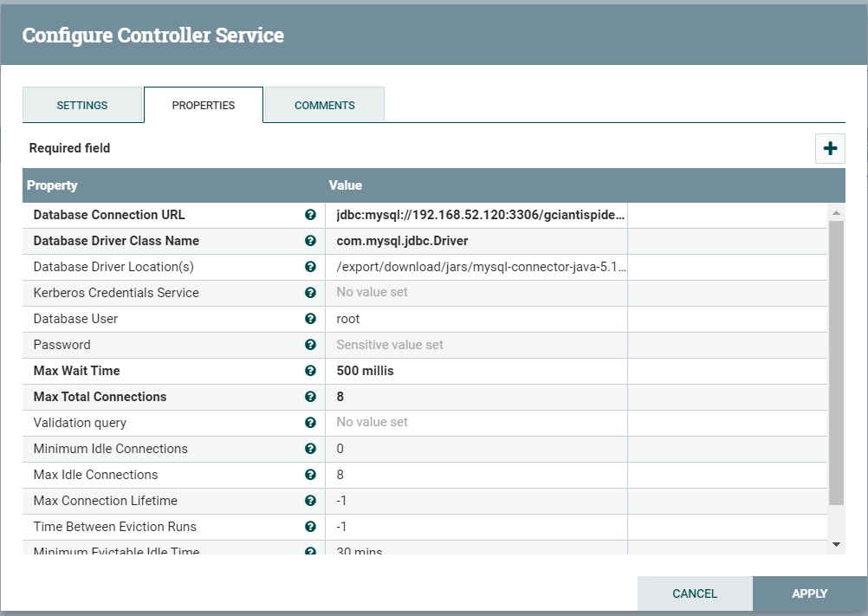Screen dimensions: 868x616
Task: Edit the Database User value root
Action: pyautogui.click(x=476, y=319)
